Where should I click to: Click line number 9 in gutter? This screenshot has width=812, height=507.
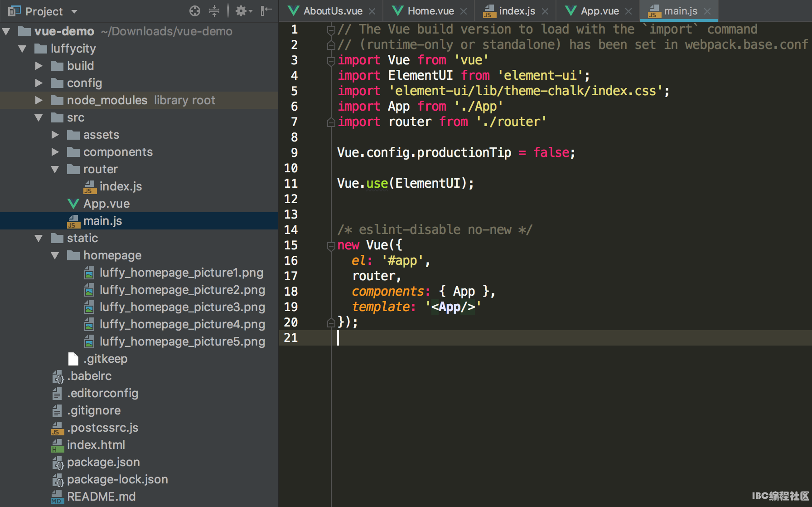[x=294, y=153]
